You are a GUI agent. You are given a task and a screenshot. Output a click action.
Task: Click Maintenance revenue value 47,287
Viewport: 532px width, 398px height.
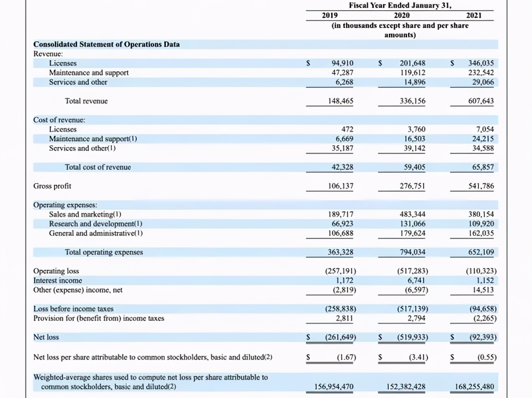[x=342, y=73]
